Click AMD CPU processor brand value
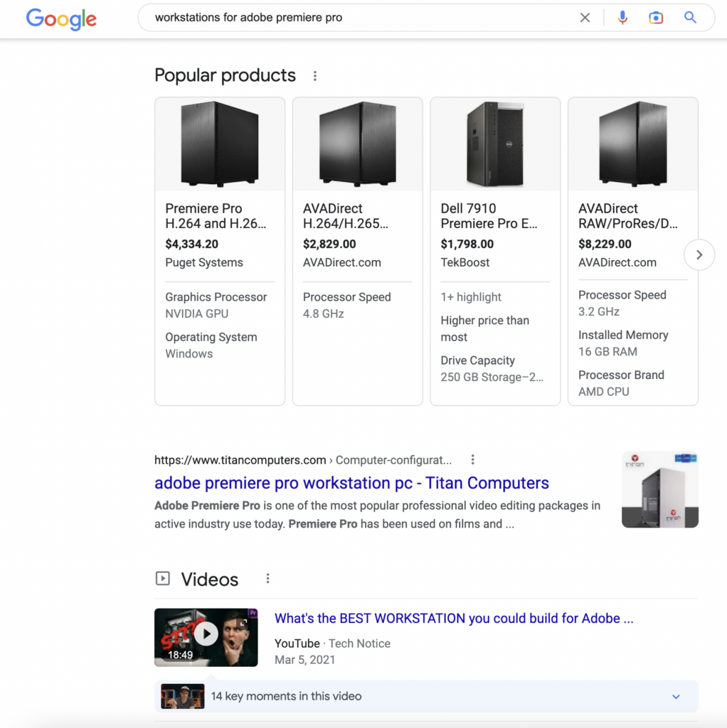The width and height of the screenshot is (727, 728). click(x=603, y=392)
